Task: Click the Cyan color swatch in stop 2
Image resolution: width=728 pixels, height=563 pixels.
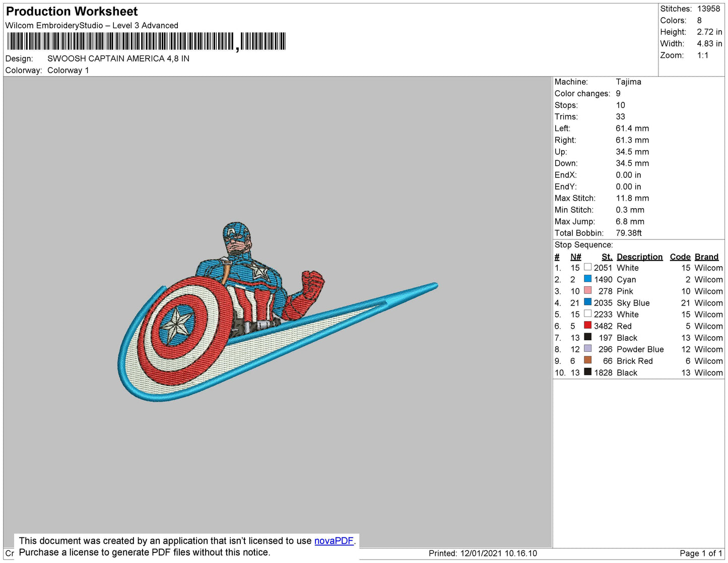Action: 587,279
